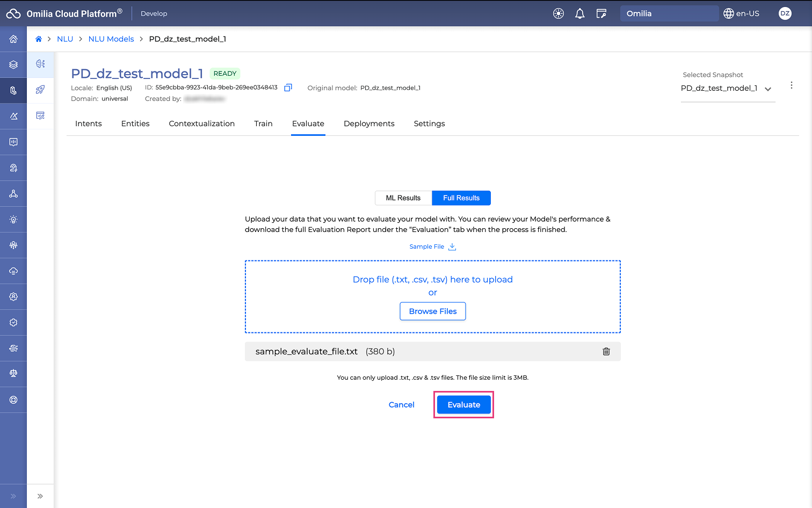Open the notifications bell
Screen dimensions: 812x508
pyautogui.click(x=579, y=14)
